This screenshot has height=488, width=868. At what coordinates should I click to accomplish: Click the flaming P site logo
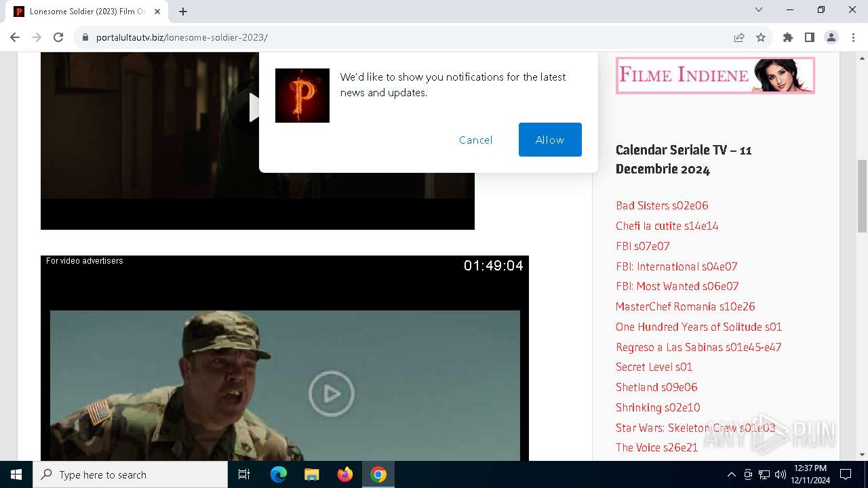tap(302, 96)
